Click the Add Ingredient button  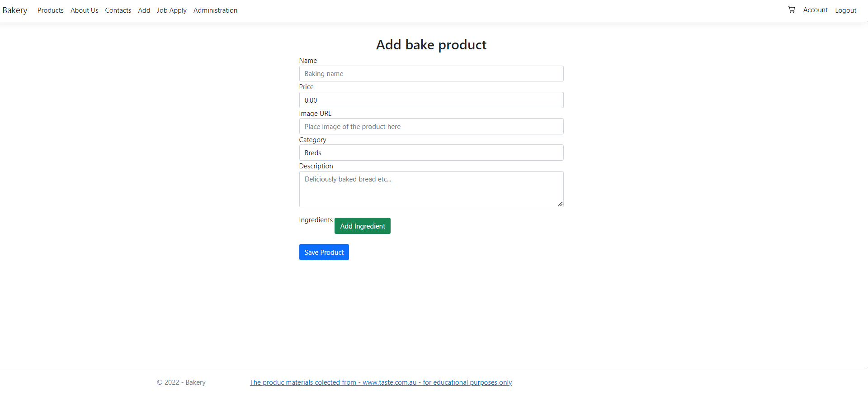click(362, 225)
